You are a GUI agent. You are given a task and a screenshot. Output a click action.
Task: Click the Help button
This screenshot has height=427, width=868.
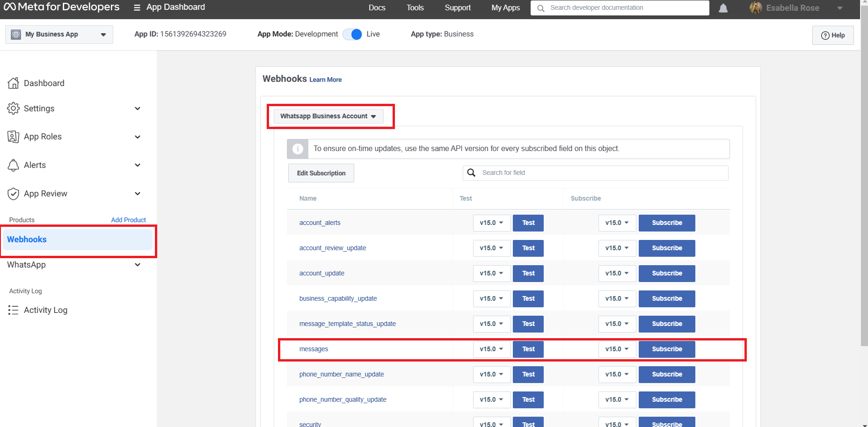(x=833, y=35)
